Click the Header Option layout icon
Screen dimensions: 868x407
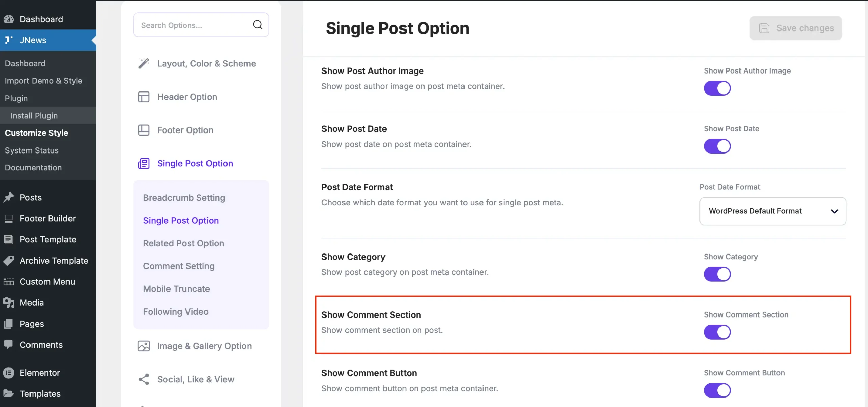pos(144,97)
